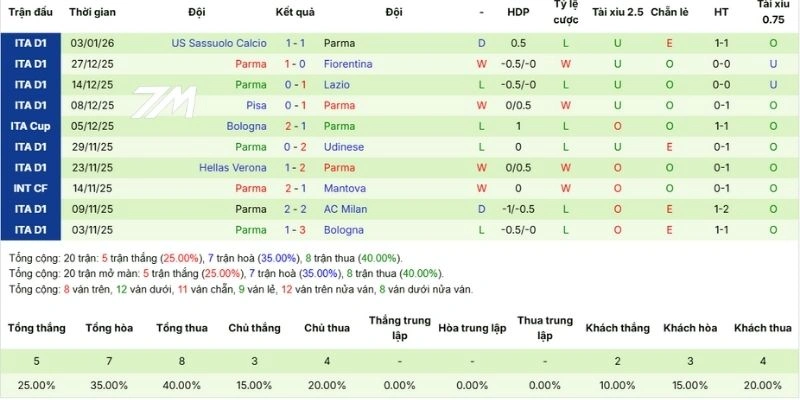Click the 7M watermark logo

coord(166,104)
